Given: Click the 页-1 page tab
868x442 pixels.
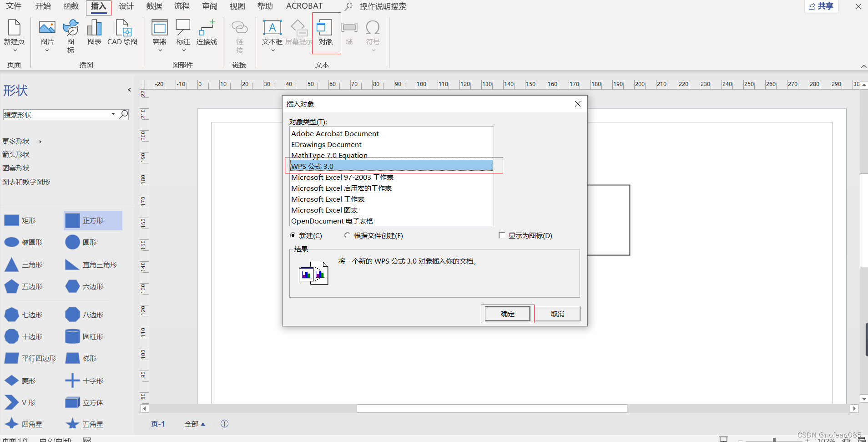Looking at the screenshot, I should (158, 424).
